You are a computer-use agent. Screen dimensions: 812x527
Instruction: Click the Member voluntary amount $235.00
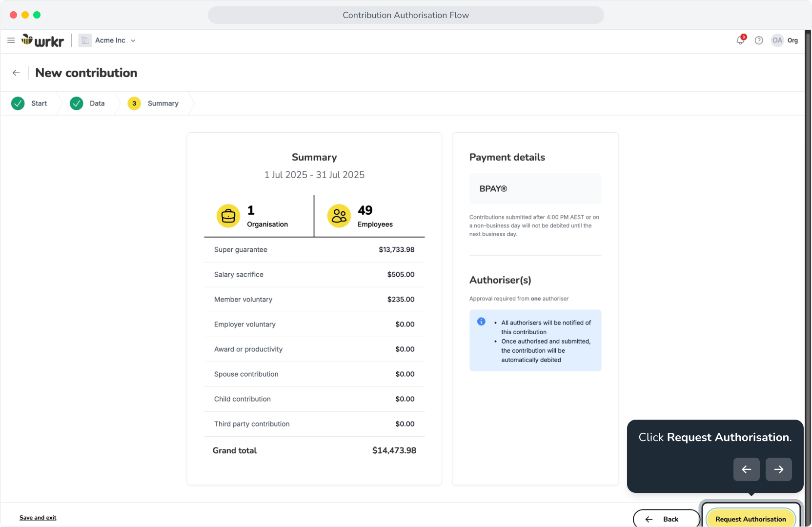[401, 300]
